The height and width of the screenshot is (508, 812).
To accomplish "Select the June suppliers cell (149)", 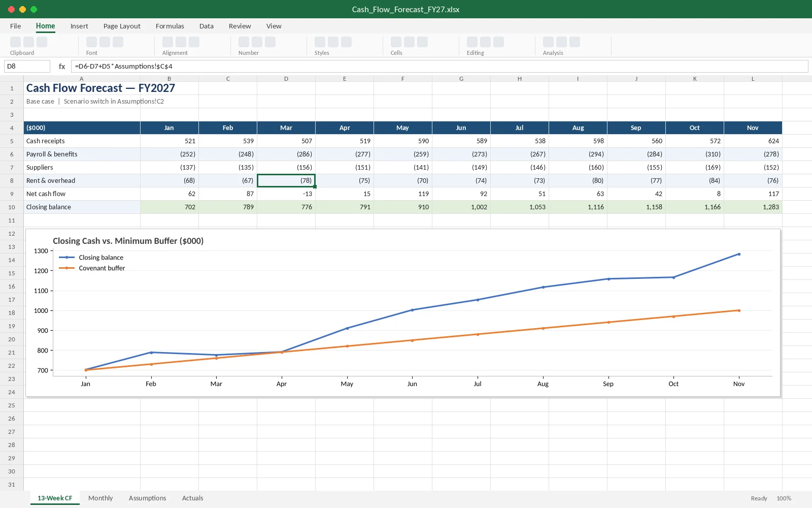I will (x=461, y=168).
